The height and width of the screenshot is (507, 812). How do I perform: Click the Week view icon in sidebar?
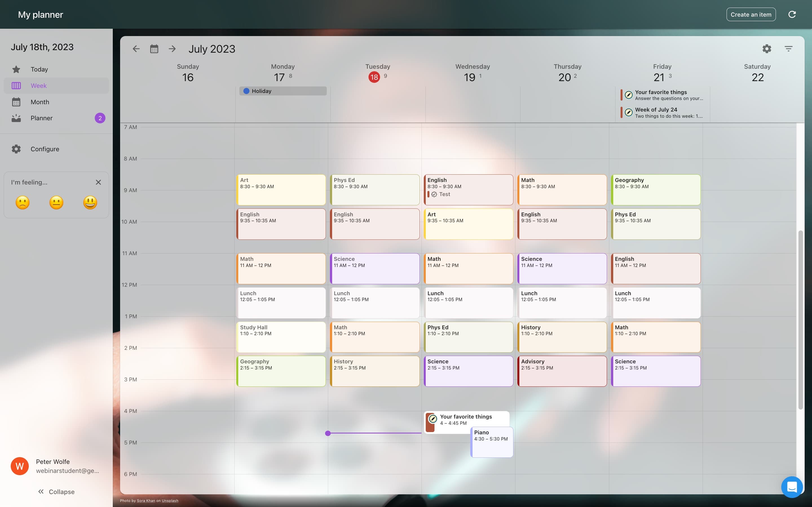[16, 85]
